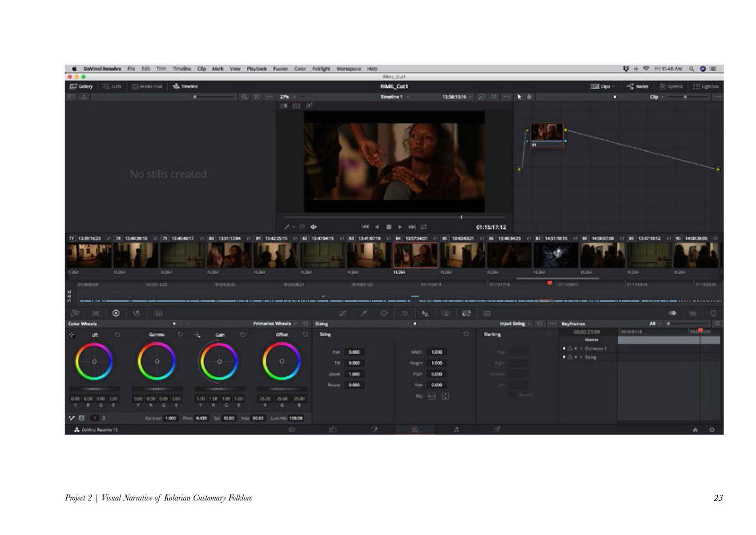Open the Clips filter dropdown arrow
This screenshot has height=535, width=756.
click(x=614, y=86)
